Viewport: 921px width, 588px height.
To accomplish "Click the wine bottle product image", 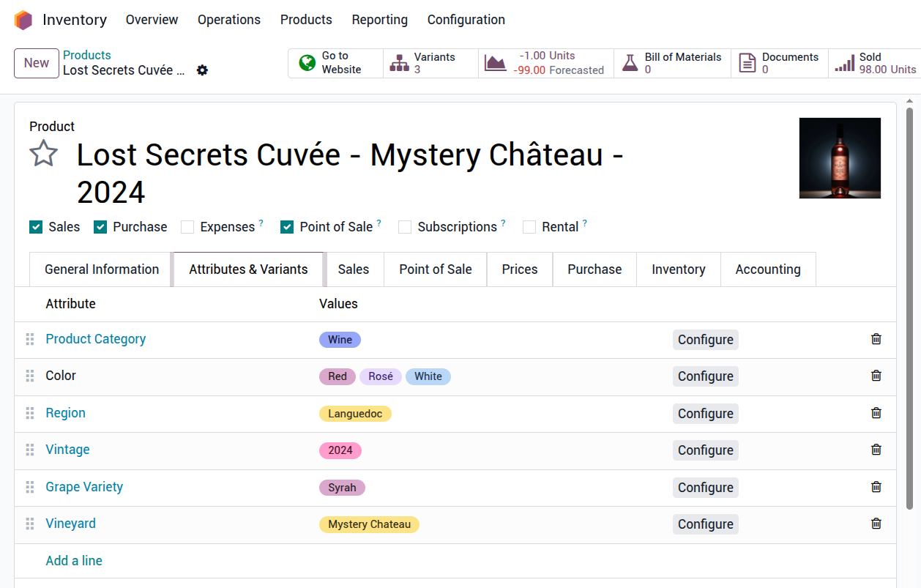I will 840,158.
